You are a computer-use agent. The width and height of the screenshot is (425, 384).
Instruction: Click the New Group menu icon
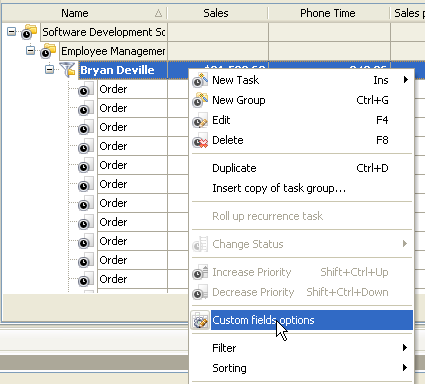tap(200, 100)
